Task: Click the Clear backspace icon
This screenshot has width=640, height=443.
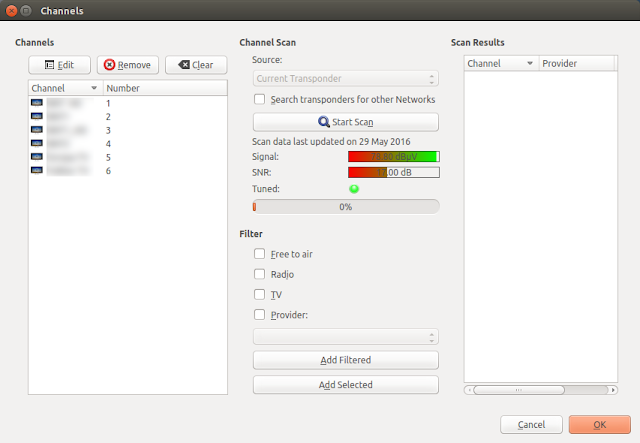Action: (x=184, y=65)
